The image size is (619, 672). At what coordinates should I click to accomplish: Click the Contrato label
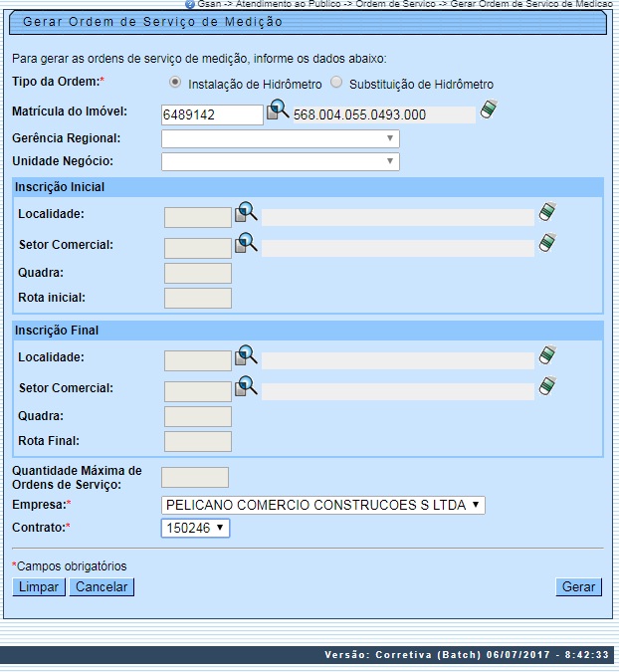41,528
